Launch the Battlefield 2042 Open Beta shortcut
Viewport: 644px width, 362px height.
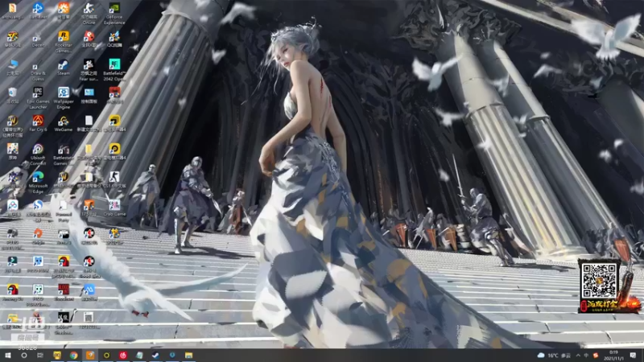pyautogui.click(x=114, y=69)
